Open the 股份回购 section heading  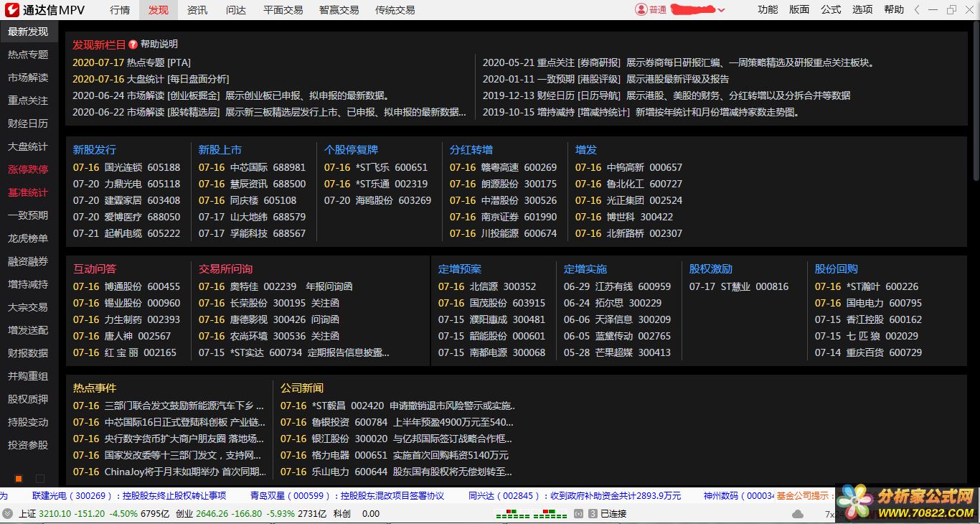[836, 269]
